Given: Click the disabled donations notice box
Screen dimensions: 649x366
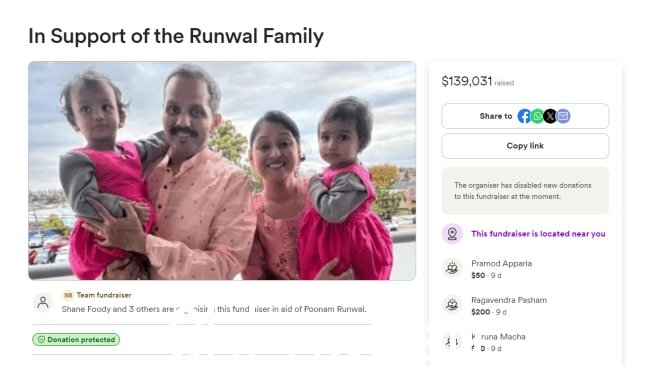Looking at the screenshot, I should [x=525, y=190].
